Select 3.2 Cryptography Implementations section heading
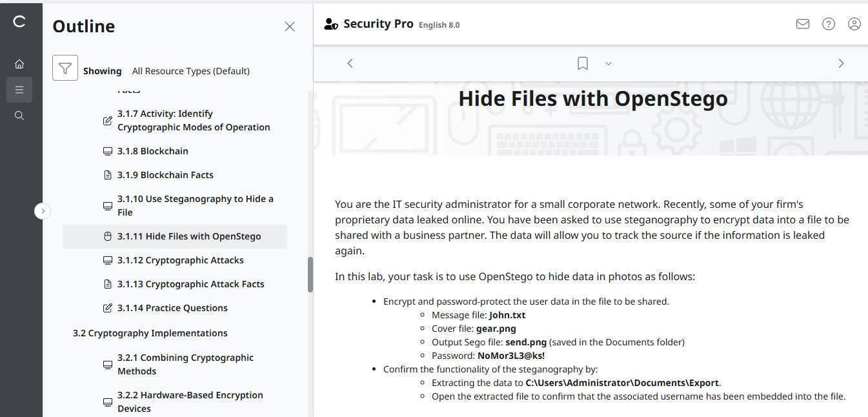 [150, 333]
